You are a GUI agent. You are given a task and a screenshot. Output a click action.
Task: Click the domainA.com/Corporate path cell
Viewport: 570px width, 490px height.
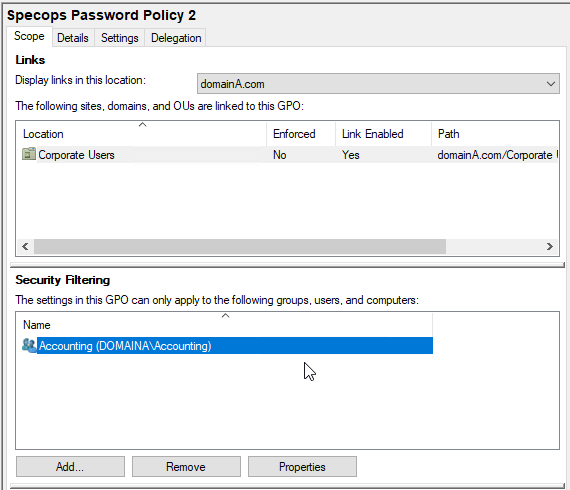click(x=497, y=155)
